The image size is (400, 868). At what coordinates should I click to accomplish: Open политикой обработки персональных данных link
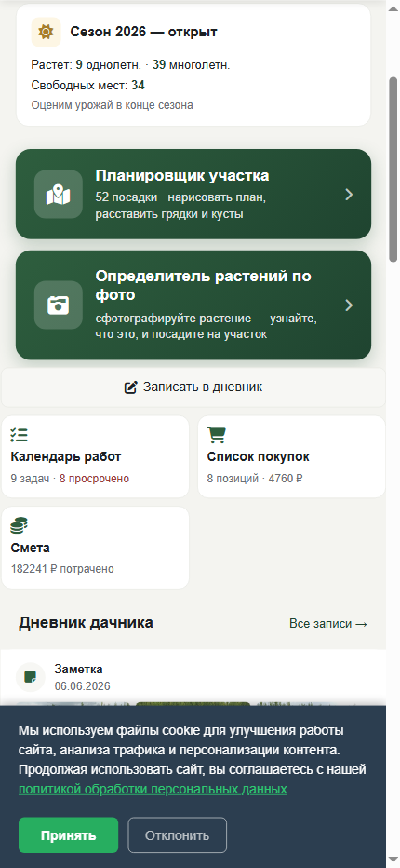[153, 789]
